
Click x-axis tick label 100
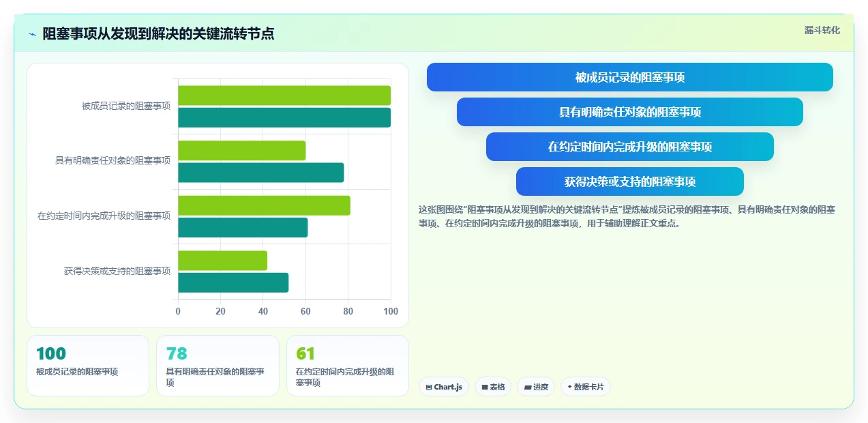point(391,311)
